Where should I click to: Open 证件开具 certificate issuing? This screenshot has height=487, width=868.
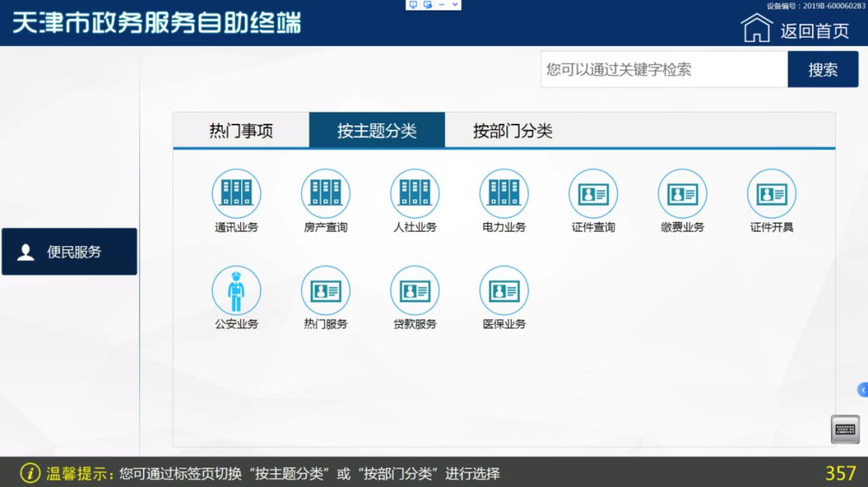tap(772, 194)
